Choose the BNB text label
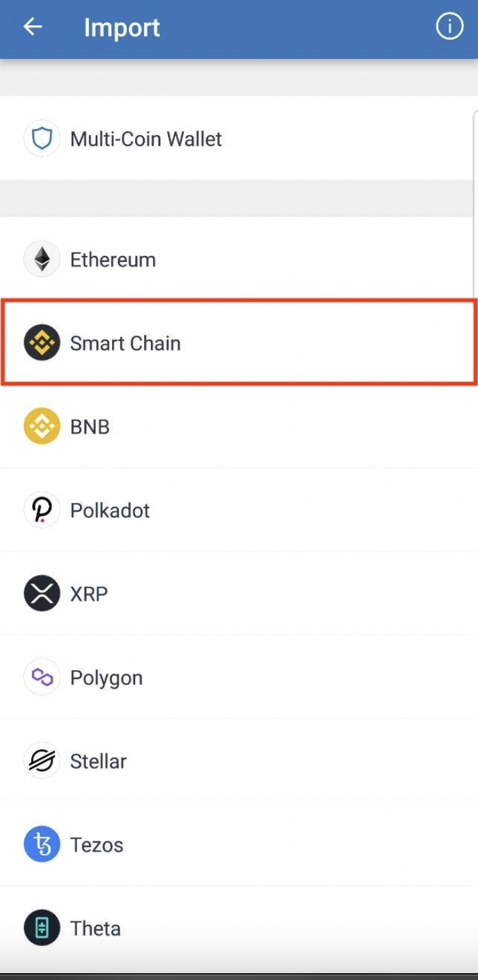 point(90,427)
